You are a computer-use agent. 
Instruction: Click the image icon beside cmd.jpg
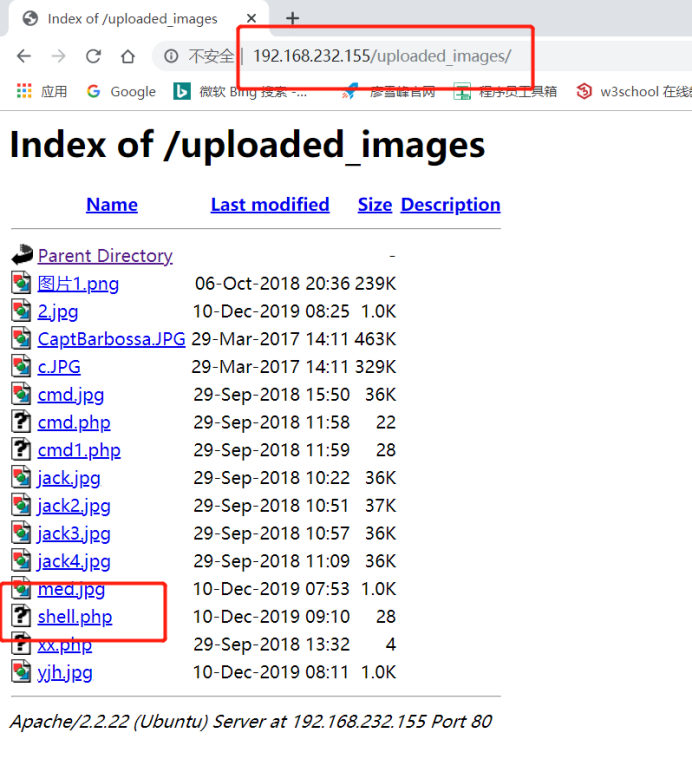[21, 394]
